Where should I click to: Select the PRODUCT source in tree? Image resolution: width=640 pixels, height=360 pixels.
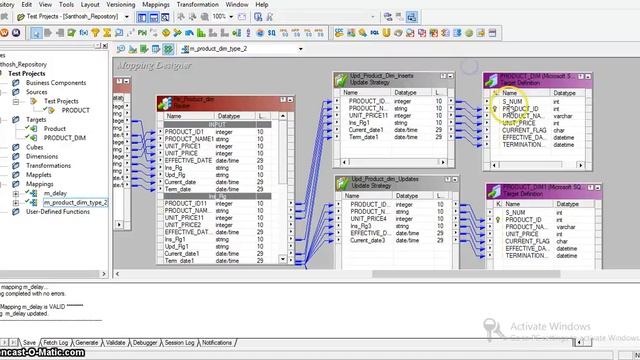tap(76, 110)
